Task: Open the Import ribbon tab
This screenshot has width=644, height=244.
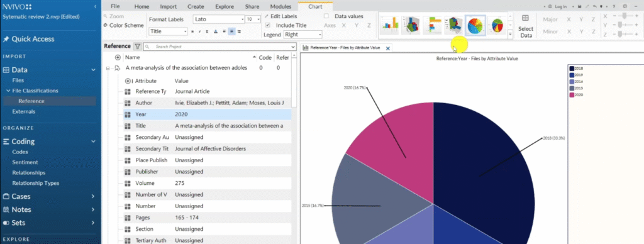Action: pos(169,6)
